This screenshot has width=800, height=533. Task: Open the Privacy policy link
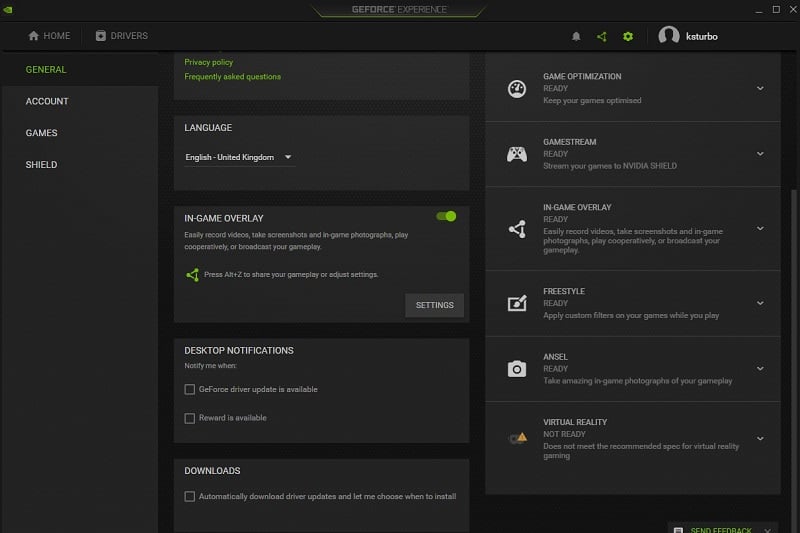coord(209,62)
